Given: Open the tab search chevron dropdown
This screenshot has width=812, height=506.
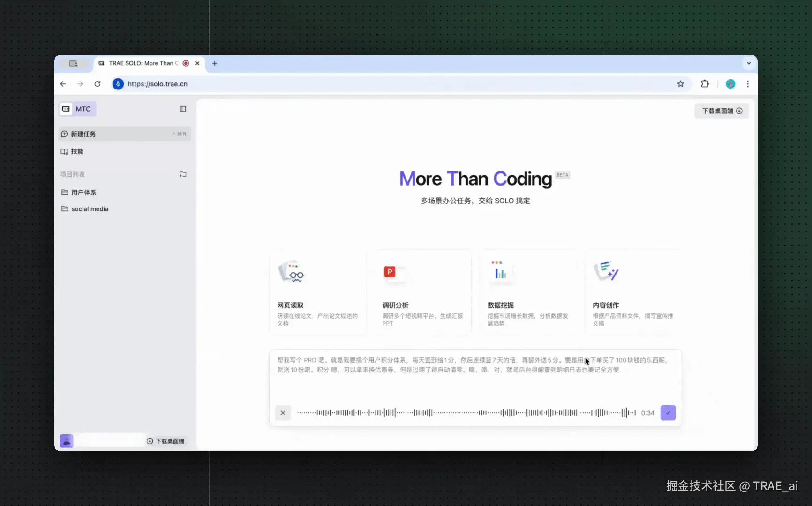Looking at the screenshot, I should 749,63.
